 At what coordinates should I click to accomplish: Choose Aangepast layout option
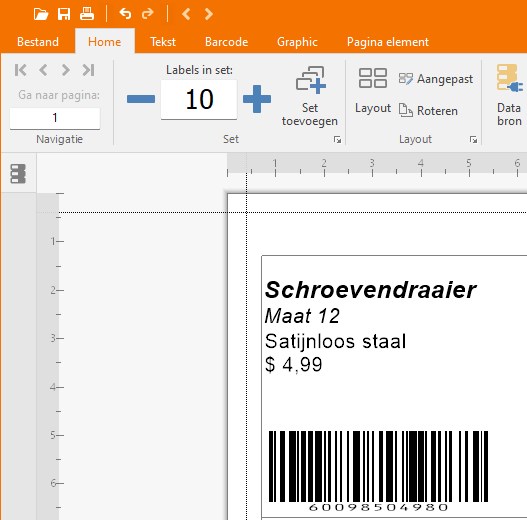coord(436,79)
